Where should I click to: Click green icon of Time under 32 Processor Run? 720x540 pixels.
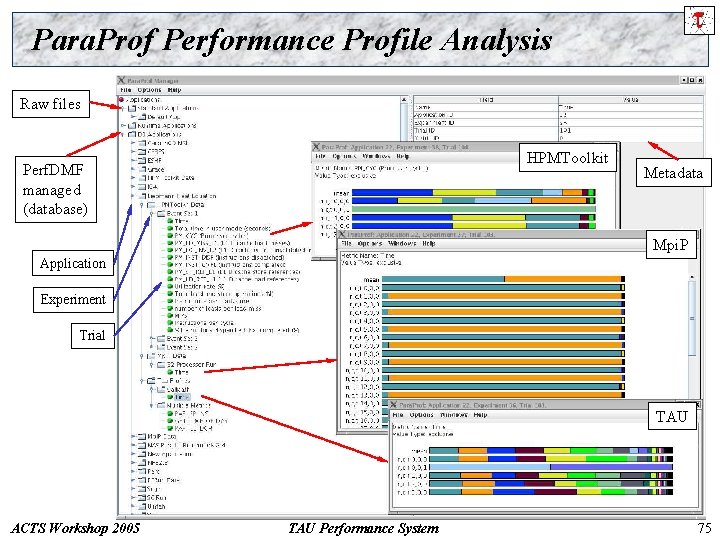tap(170, 372)
